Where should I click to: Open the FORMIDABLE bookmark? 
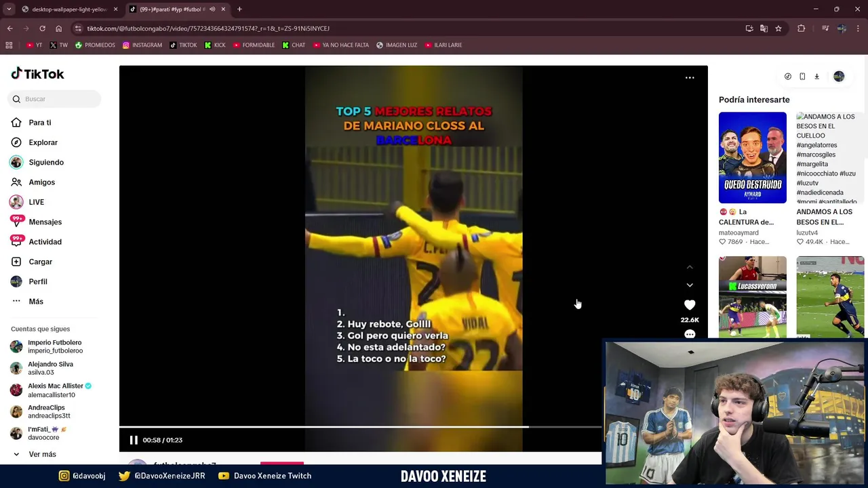pyautogui.click(x=254, y=45)
